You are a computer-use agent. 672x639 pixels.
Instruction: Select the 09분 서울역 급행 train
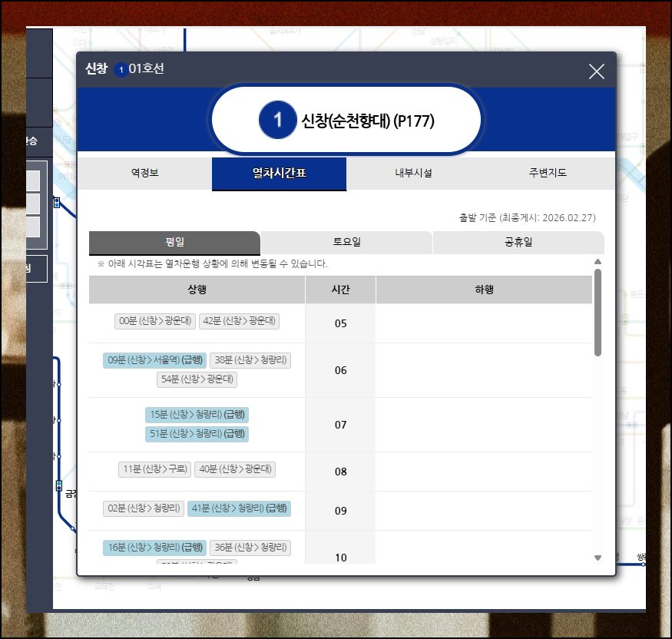coord(154,360)
